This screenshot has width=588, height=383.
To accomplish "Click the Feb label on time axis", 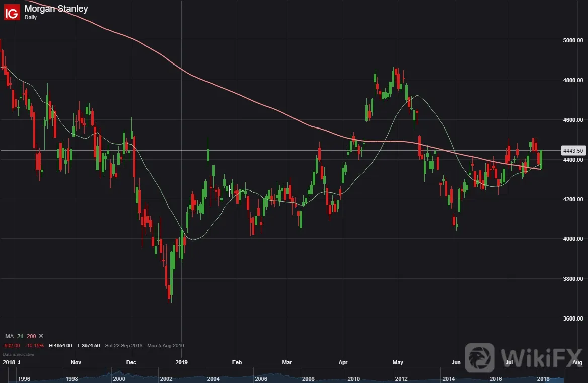I will tap(237, 362).
